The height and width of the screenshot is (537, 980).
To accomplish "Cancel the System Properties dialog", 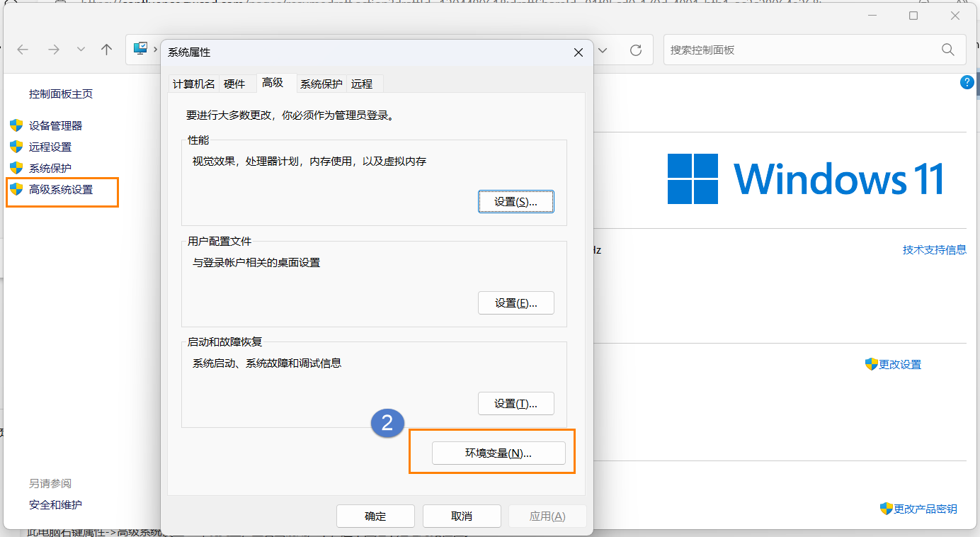I will [462, 516].
